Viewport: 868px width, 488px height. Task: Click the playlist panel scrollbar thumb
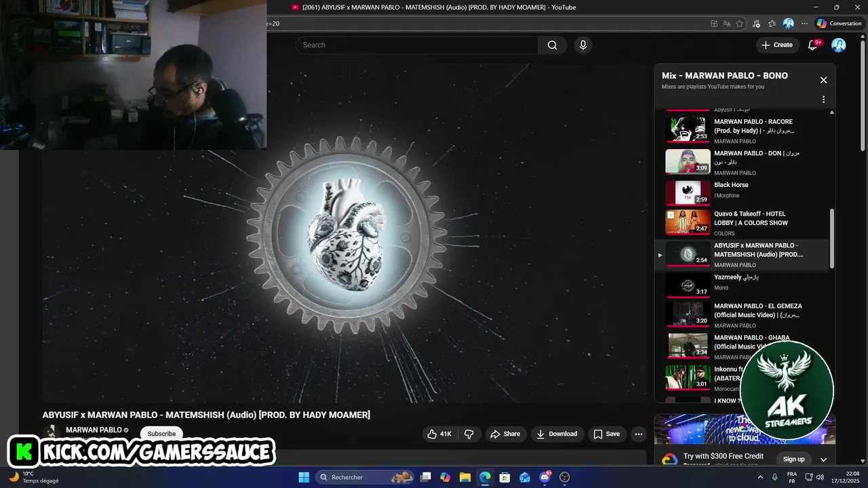coord(832,239)
